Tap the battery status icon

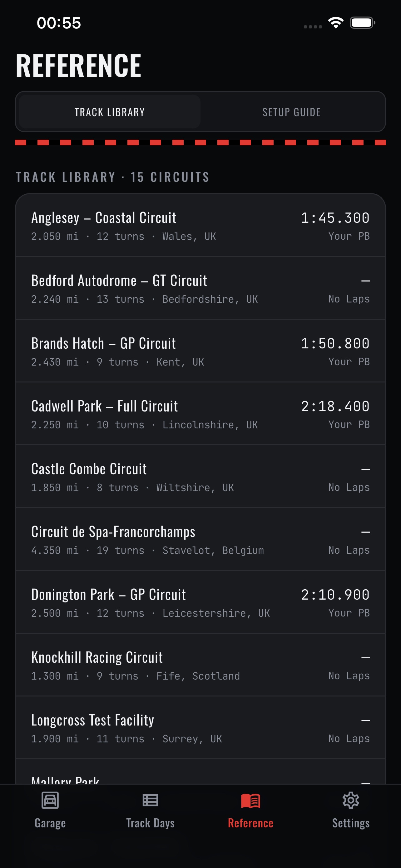click(x=362, y=23)
